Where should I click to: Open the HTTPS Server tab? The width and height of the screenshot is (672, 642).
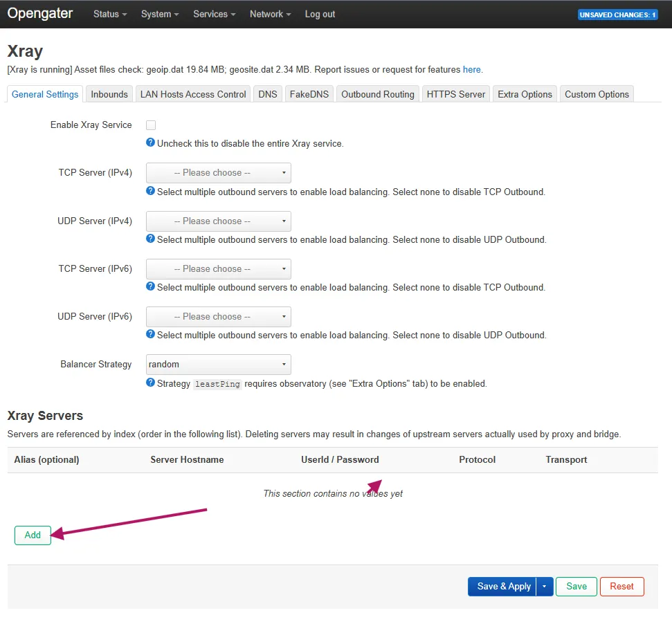click(x=456, y=94)
